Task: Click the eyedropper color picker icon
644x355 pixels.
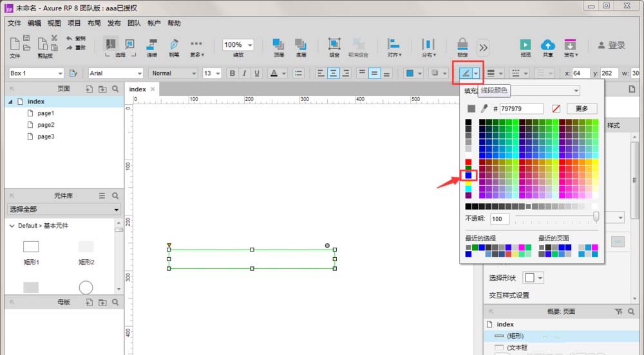Action: [x=484, y=109]
